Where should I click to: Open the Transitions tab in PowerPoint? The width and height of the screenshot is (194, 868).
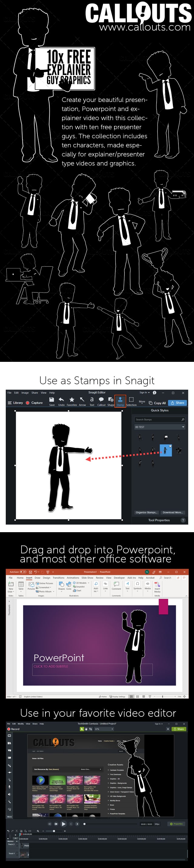click(59, 578)
